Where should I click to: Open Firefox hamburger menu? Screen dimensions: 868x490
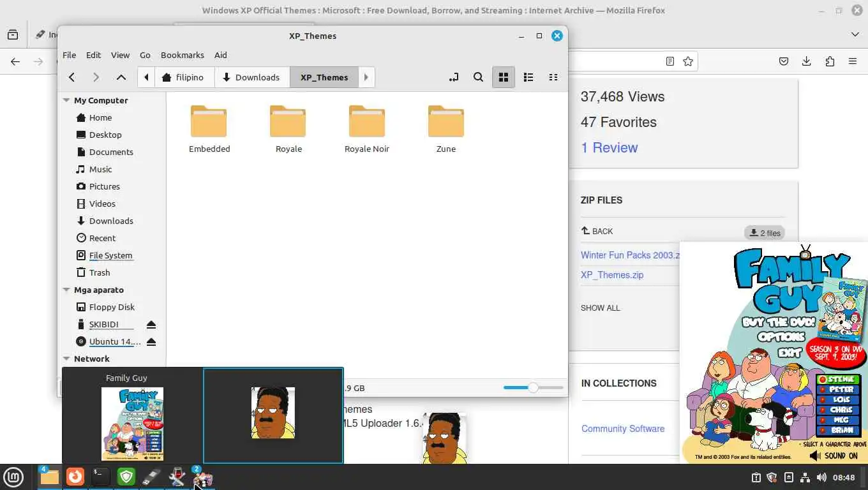tap(853, 61)
